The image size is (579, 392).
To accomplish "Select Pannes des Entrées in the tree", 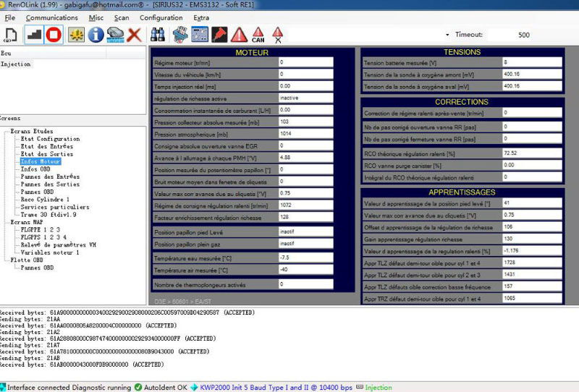I will click(50, 176).
